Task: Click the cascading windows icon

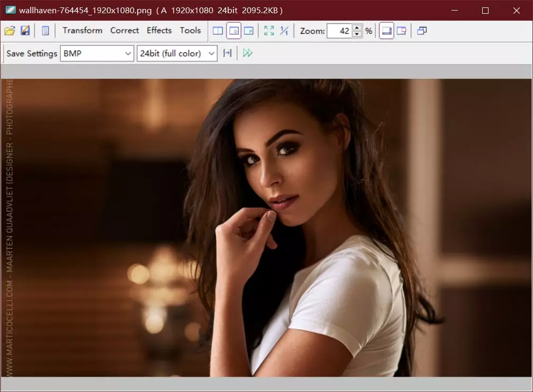Action: pyautogui.click(x=422, y=31)
